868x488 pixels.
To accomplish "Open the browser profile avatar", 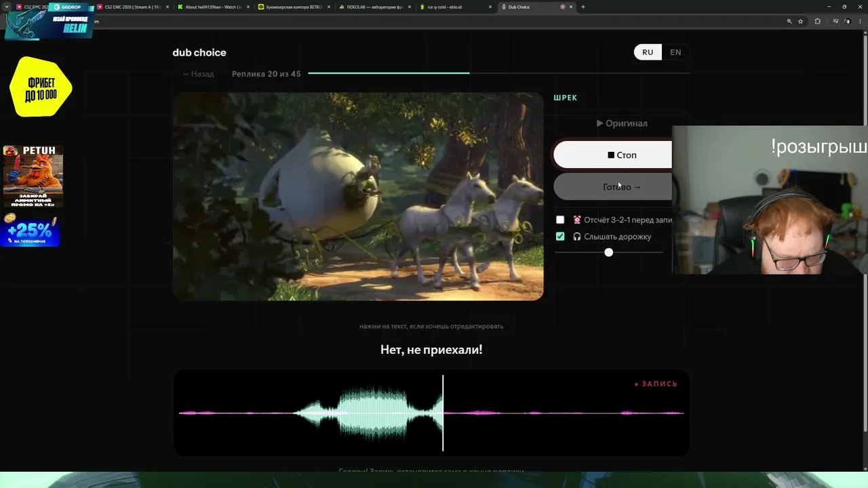I will (847, 21).
